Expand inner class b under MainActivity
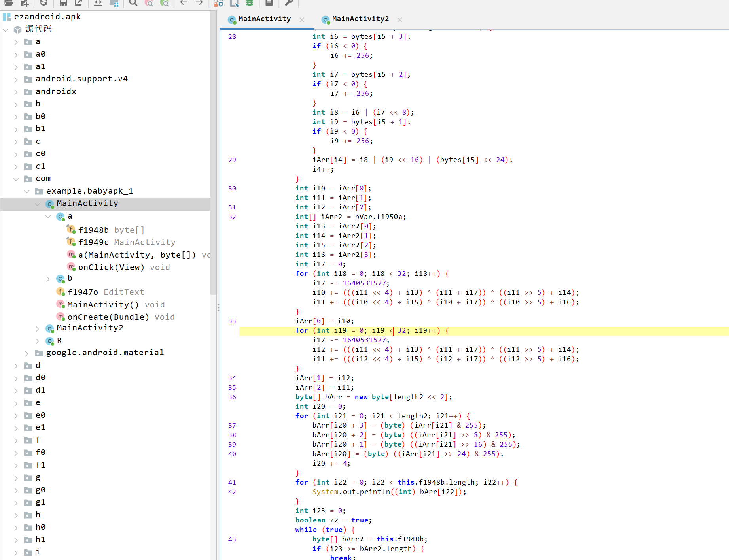This screenshot has height=560, width=729. 48,279
